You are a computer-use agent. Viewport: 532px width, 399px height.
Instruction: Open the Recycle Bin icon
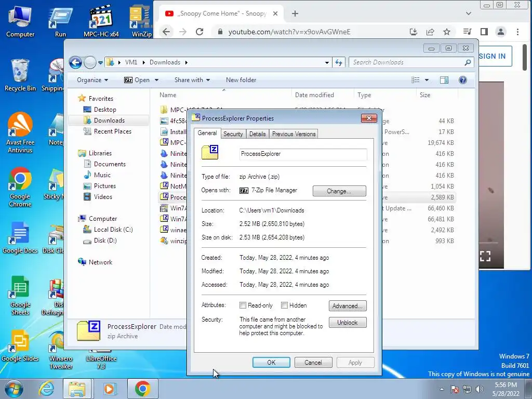tap(20, 75)
